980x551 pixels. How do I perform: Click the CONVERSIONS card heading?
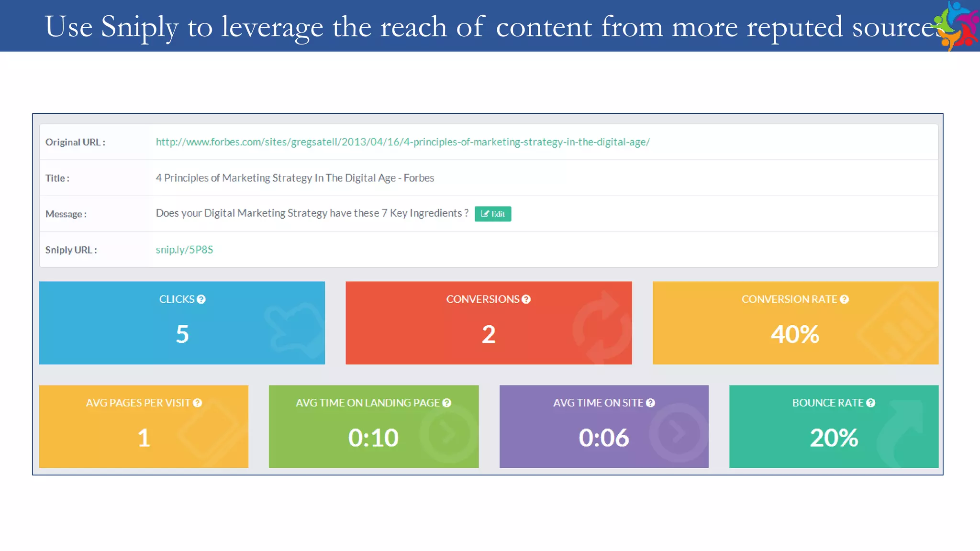[482, 299]
